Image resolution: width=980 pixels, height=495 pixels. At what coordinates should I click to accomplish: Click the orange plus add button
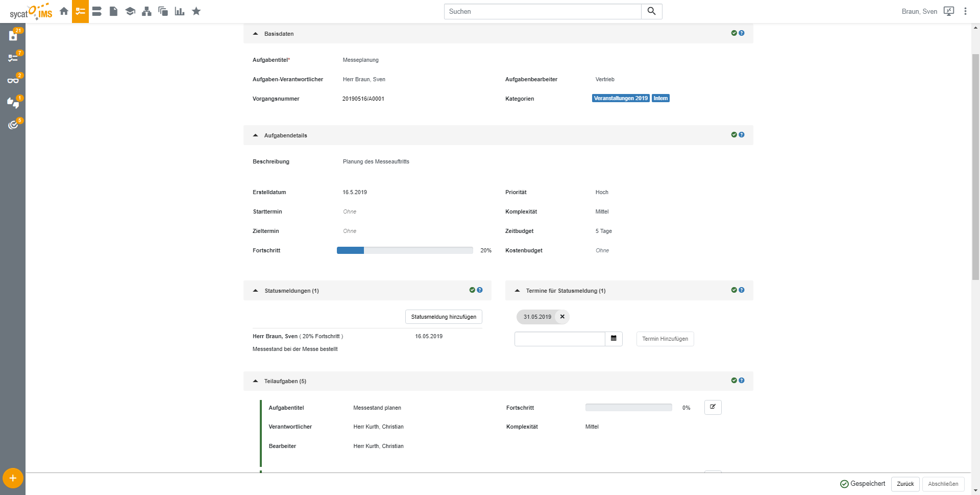point(13,478)
